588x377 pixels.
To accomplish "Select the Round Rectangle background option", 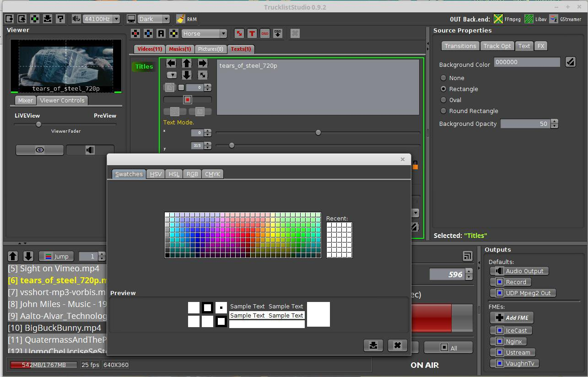I will click(x=469, y=111).
